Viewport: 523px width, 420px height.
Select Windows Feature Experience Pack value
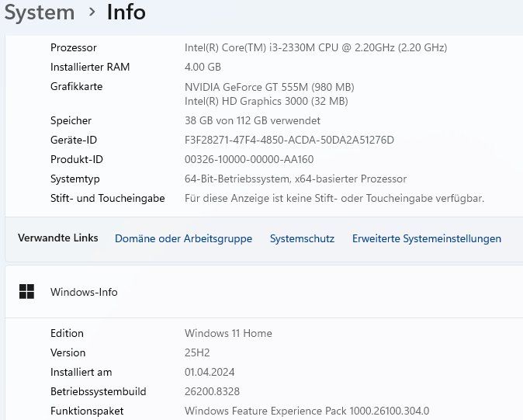coord(307,411)
